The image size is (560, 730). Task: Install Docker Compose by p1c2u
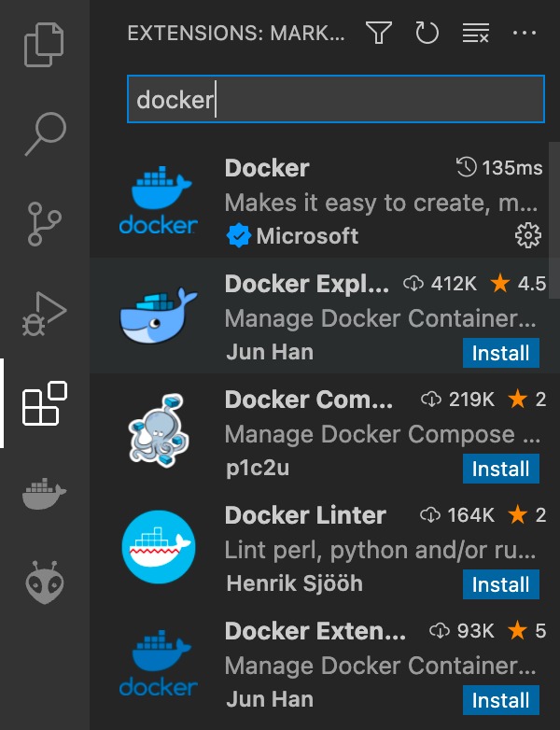tap(501, 469)
